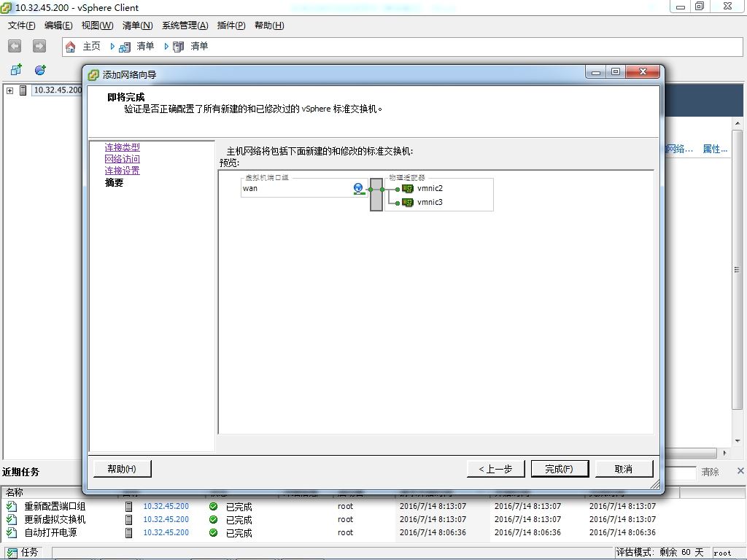Open the 系统管理(A) menu
The width and height of the screenshot is (747, 560).
click(x=185, y=26)
